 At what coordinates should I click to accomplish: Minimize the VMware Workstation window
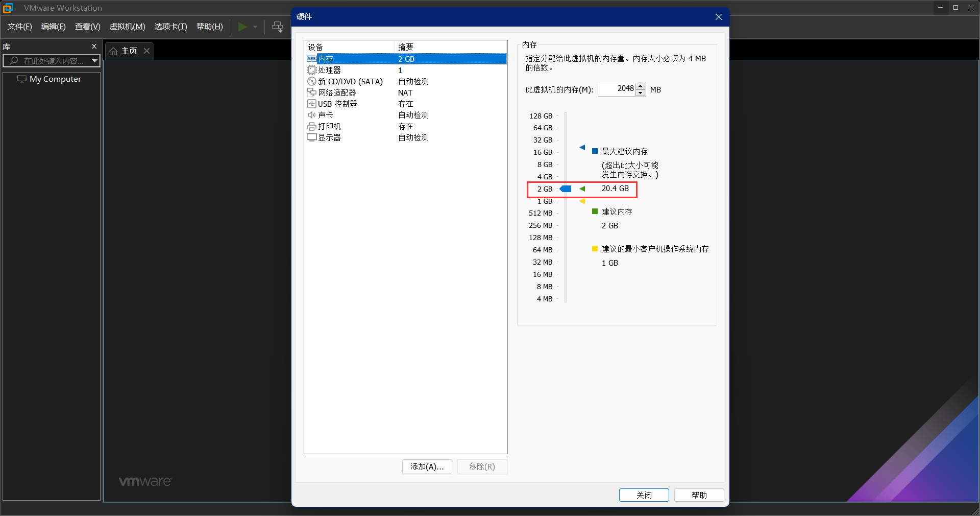(940, 8)
